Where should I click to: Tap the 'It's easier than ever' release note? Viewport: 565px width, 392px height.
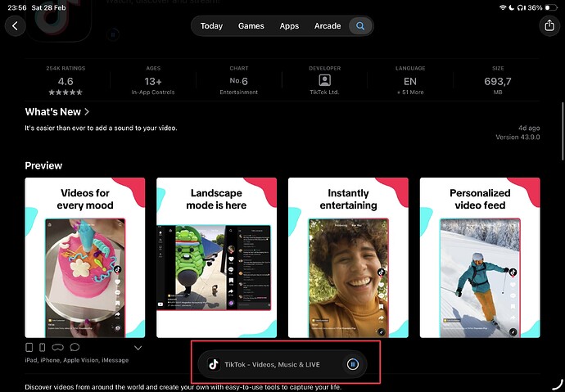(101, 128)
